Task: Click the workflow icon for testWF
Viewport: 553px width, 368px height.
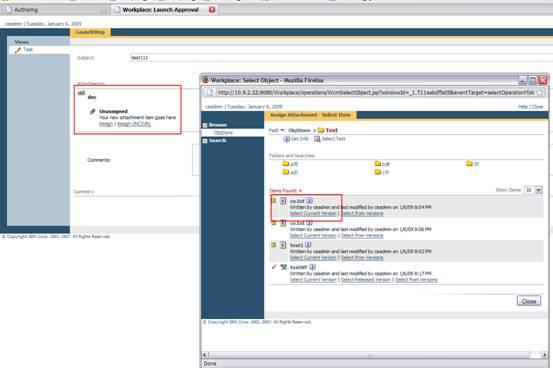Action: pos(283,267)
